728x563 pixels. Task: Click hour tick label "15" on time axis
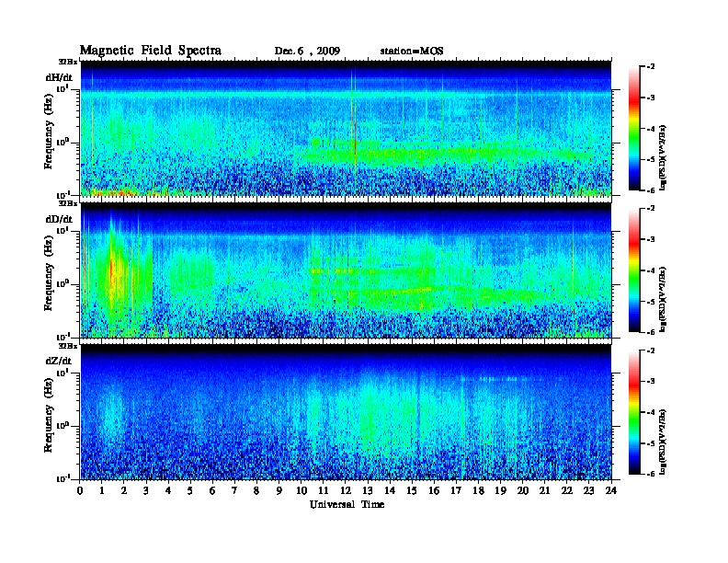click(x=412, y=490)
